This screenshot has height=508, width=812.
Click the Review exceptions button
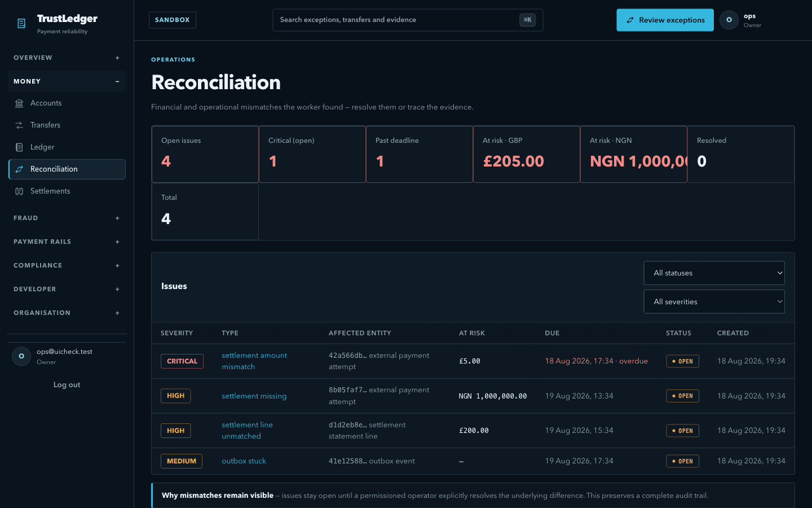[665, 20]
